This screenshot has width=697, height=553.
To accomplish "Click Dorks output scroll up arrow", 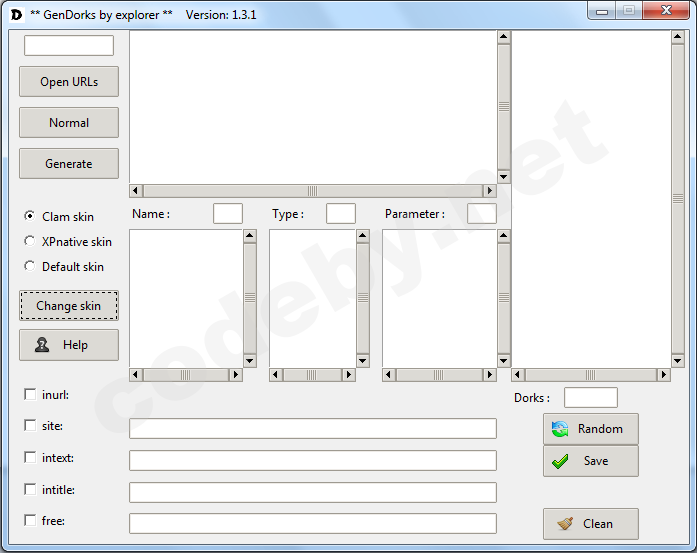I will pyautogui.click(x=677, y=37).
